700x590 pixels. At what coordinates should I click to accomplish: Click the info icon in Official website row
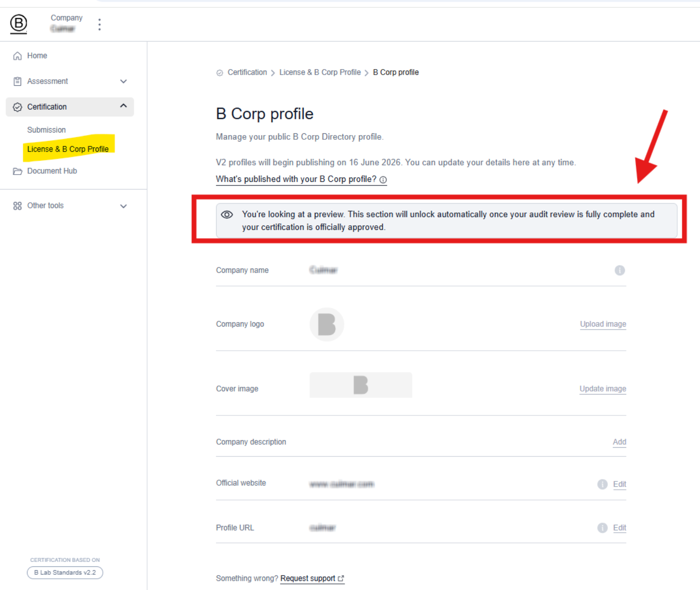pyautogui.click(x=603, y=484)
